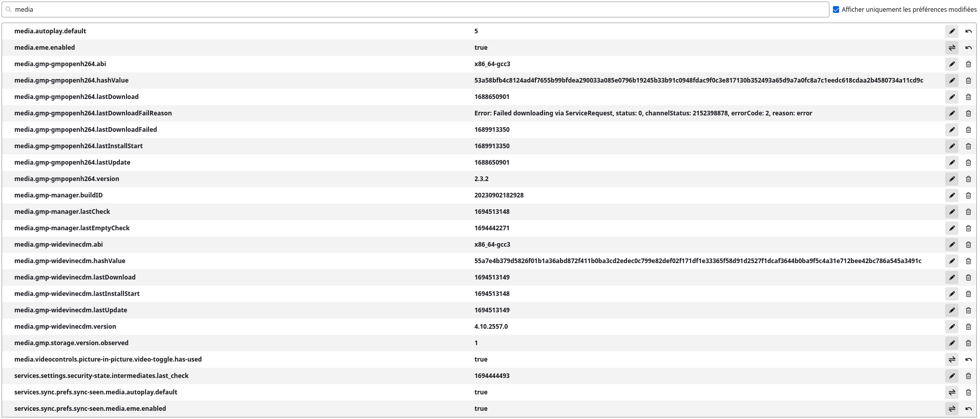
Task: Edit media.gmp-manager.buildID value
Action: tap(952, 195)
